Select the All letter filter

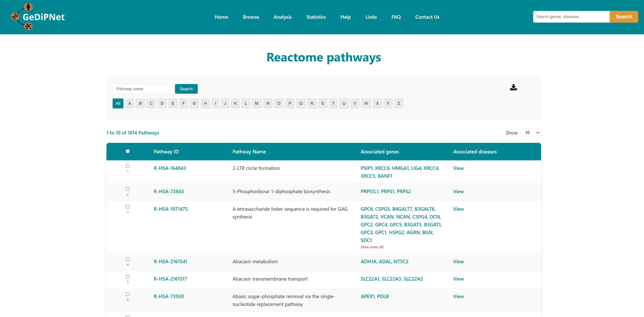(118, 103)
